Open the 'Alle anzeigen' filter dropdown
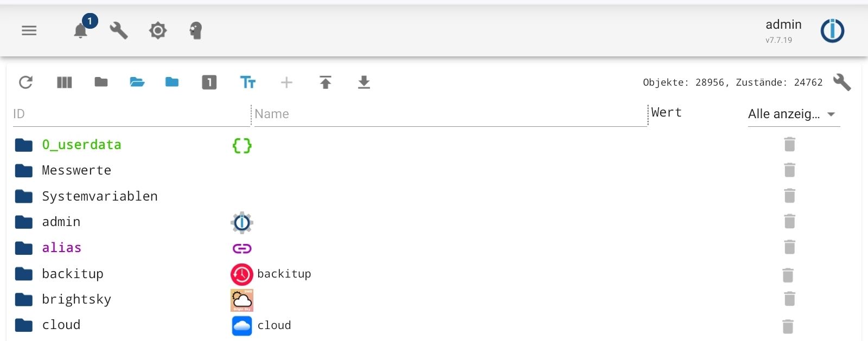Viewport: 868px width, 341px height. tap(793, 114)
